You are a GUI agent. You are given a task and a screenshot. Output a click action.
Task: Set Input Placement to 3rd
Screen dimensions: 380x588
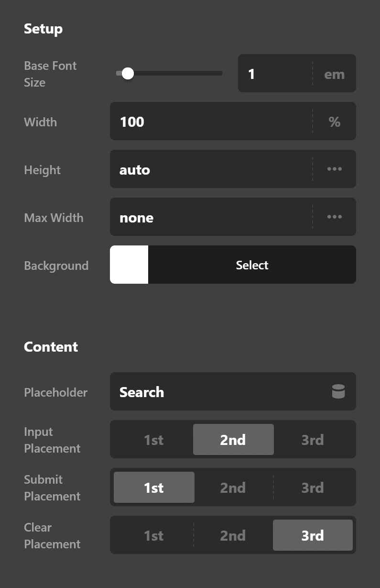(x=312, y=439)
